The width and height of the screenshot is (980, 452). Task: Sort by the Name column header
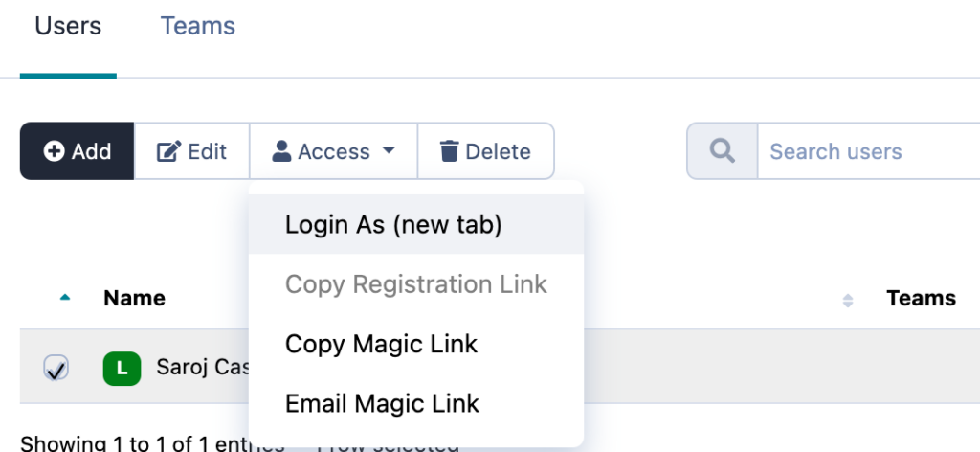pos(134,299)
